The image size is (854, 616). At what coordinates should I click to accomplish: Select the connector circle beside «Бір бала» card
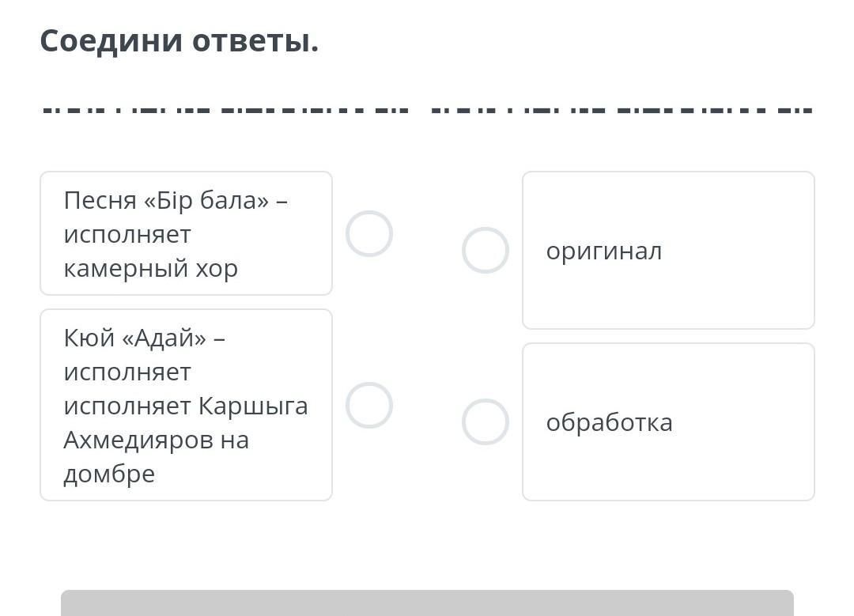368,234
